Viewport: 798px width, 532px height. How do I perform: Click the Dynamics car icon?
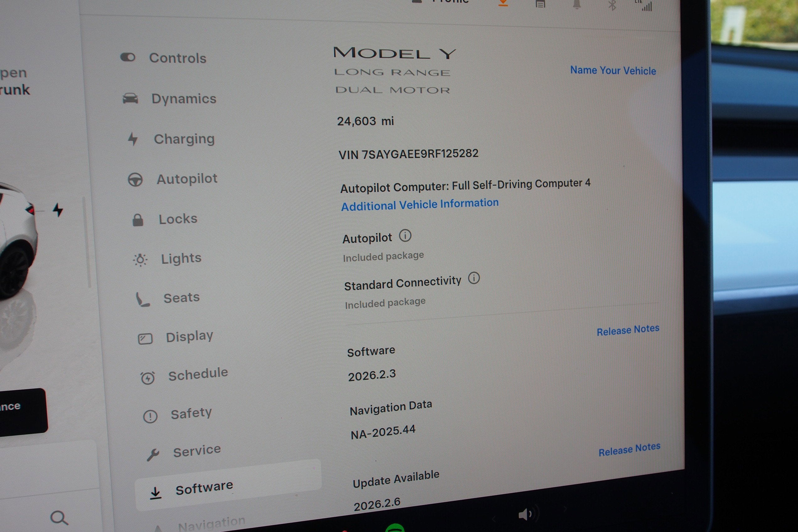click(x=130, y=98)
